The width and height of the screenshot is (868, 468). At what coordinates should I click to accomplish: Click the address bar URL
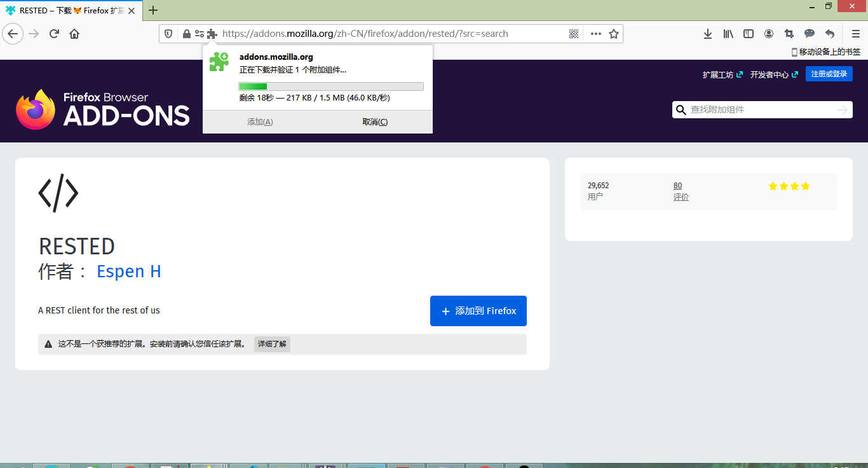click(365, 34)
